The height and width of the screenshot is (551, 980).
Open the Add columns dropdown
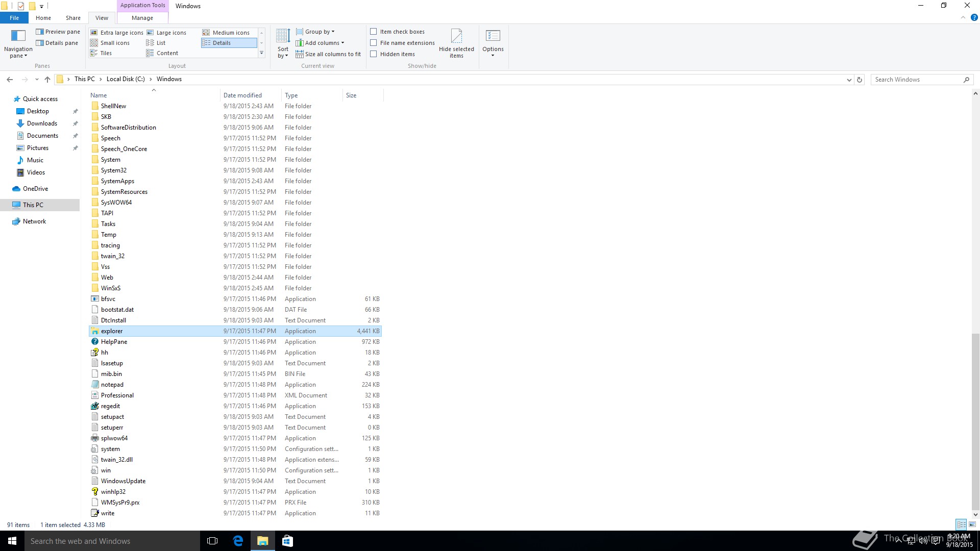click(x=323, y=43)
